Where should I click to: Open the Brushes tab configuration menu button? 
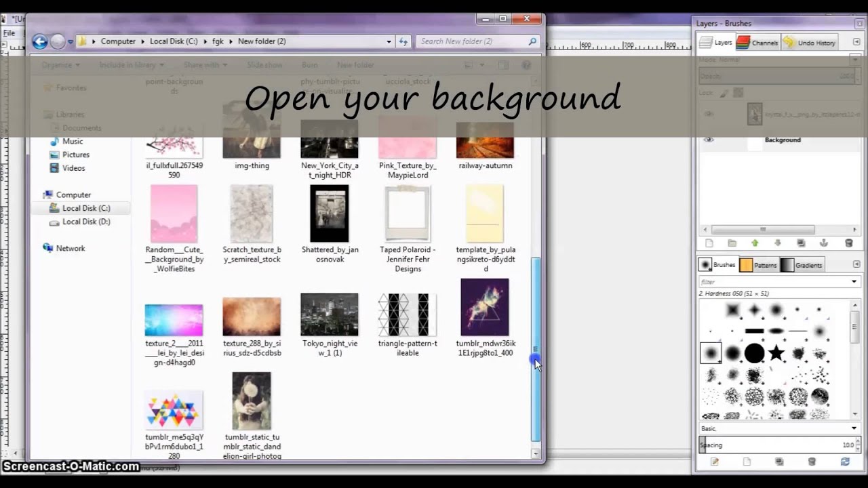click(856, 265)
